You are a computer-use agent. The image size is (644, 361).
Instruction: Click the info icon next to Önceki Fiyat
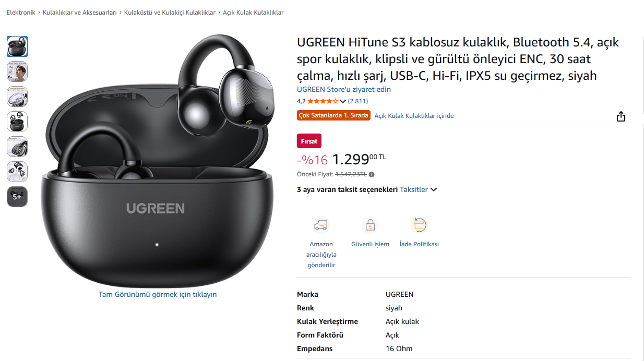click(x=372, y=175)
